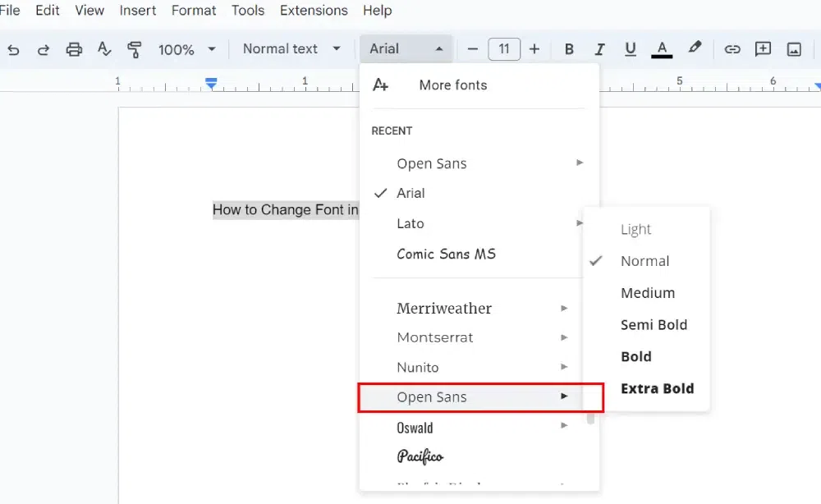Viewport: 821px width, 504px height.
Task: Open the zoom 100% dropdown
Action: [x=187, y=50]
